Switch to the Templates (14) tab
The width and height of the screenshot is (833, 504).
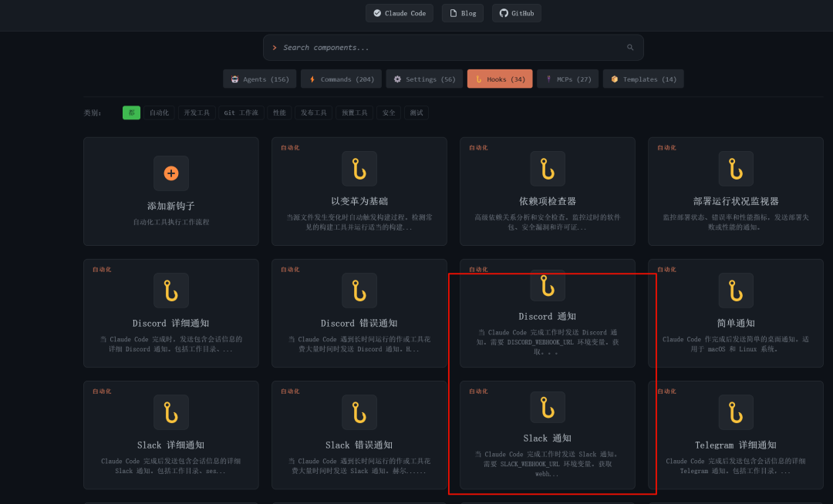click(x=643, y=79)
